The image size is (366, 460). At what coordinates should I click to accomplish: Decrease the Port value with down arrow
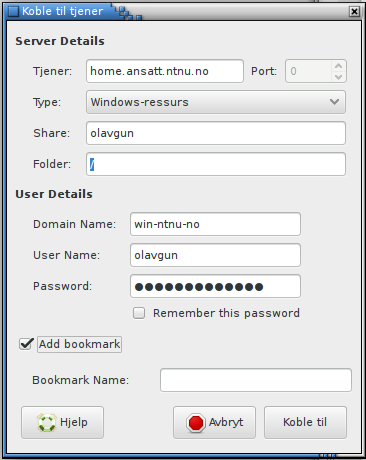[x=339, y=77]
